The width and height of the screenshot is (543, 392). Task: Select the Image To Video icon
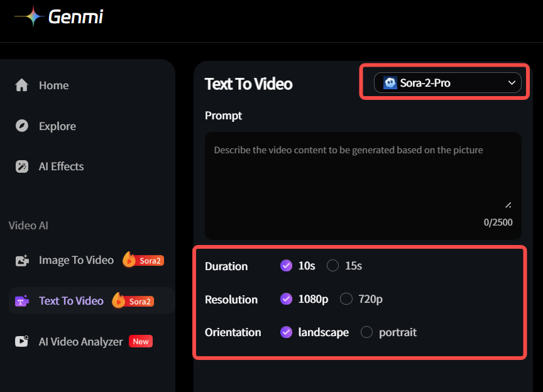coord(22,259)
